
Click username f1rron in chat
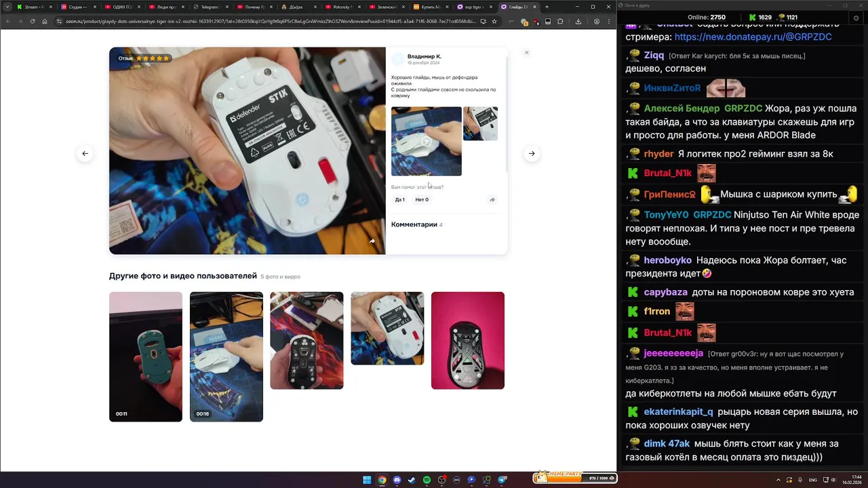[x=656, y=312]
